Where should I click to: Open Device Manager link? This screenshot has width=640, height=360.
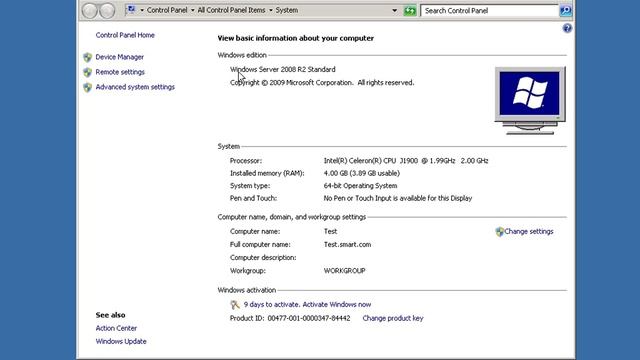120,57
